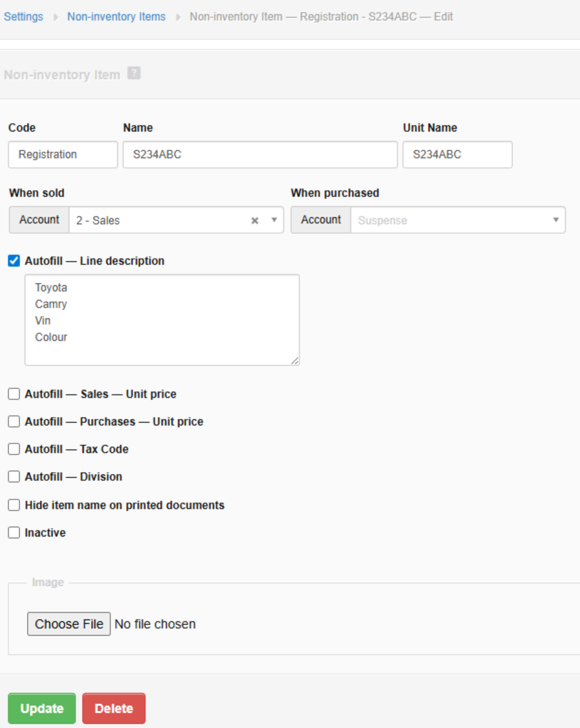Viewport: 580px width, 728px height.
Task: Click the Choose File button
Action: (69, 624)
